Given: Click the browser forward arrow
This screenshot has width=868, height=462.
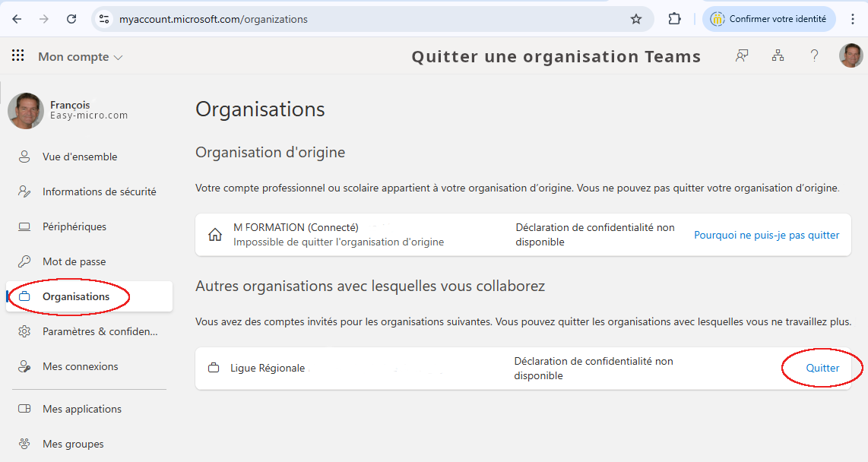Looking at the screenshot, I should tap(44, 19).
